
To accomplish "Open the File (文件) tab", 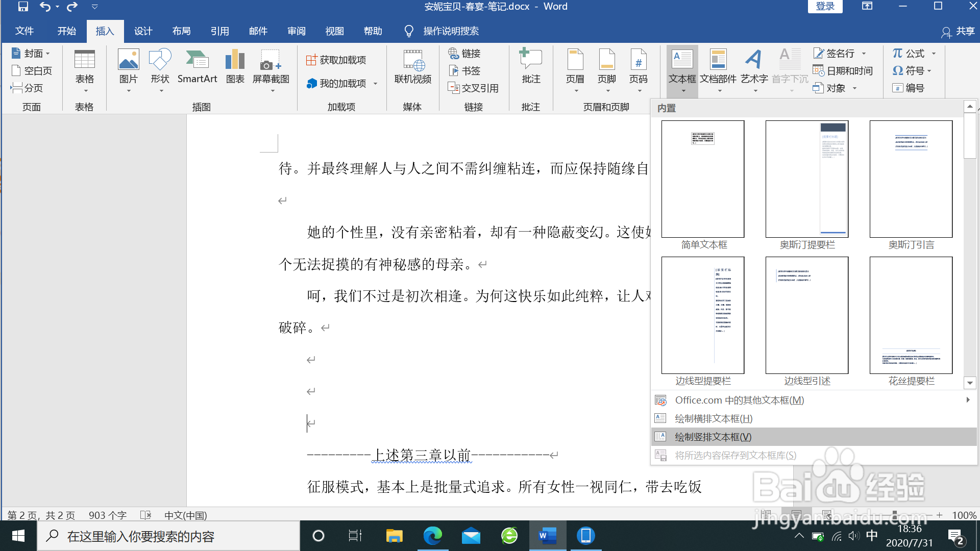I will click(x=24, y=31).
